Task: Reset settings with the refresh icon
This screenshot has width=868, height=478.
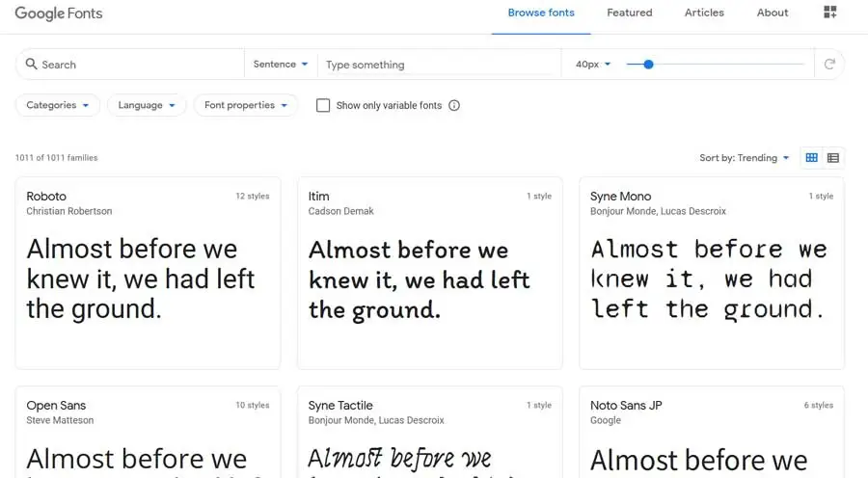Action: point(829,65)
